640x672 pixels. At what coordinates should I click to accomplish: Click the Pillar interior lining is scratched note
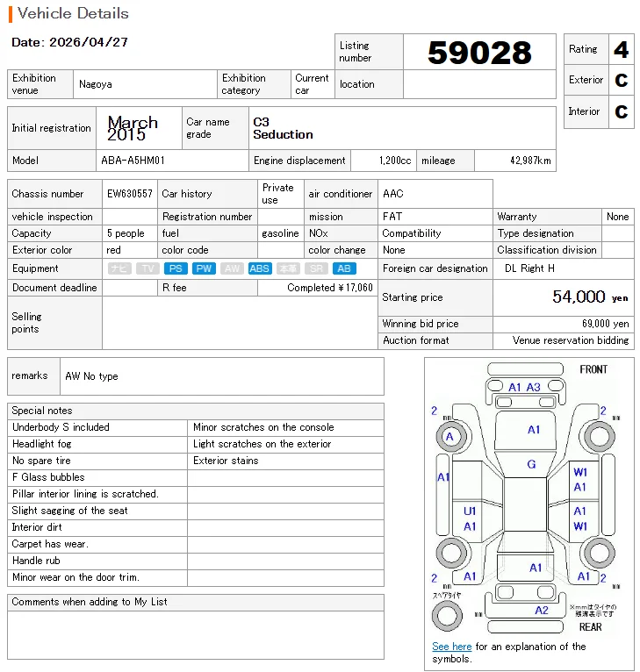[x=85, y=494]
